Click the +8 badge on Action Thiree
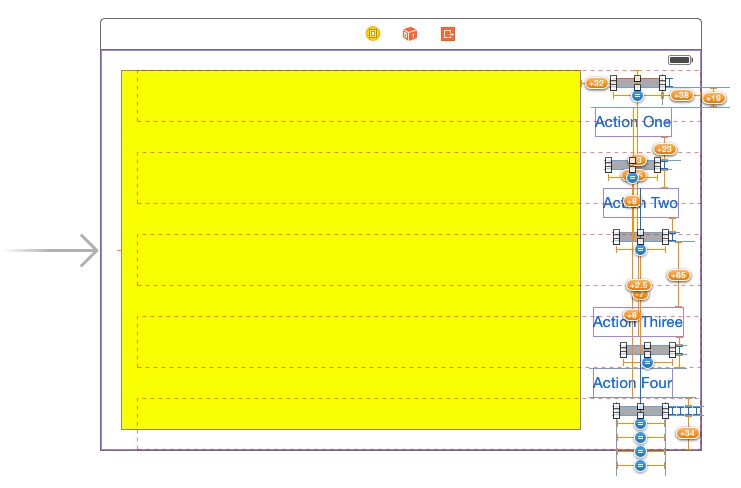 tap(632, 315)
